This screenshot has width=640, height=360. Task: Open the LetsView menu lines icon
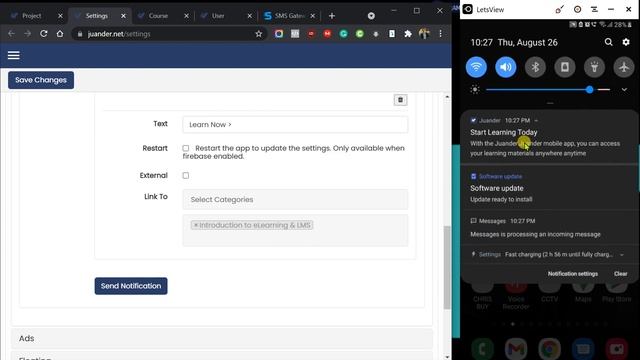point(594,9)
